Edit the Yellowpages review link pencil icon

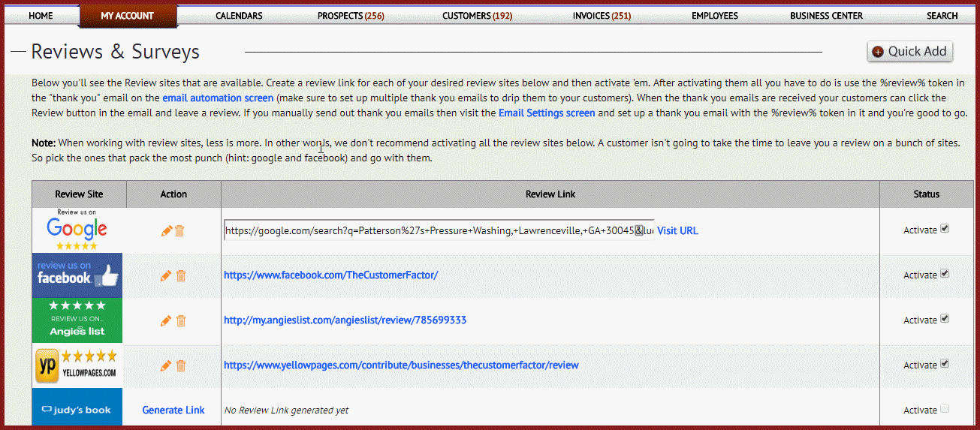tap(167, 366)
